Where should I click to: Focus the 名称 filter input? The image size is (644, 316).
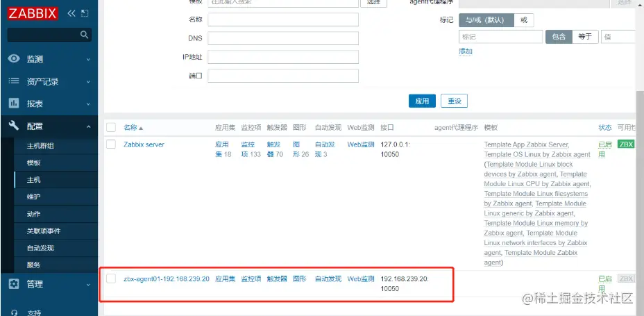[283, 19]
